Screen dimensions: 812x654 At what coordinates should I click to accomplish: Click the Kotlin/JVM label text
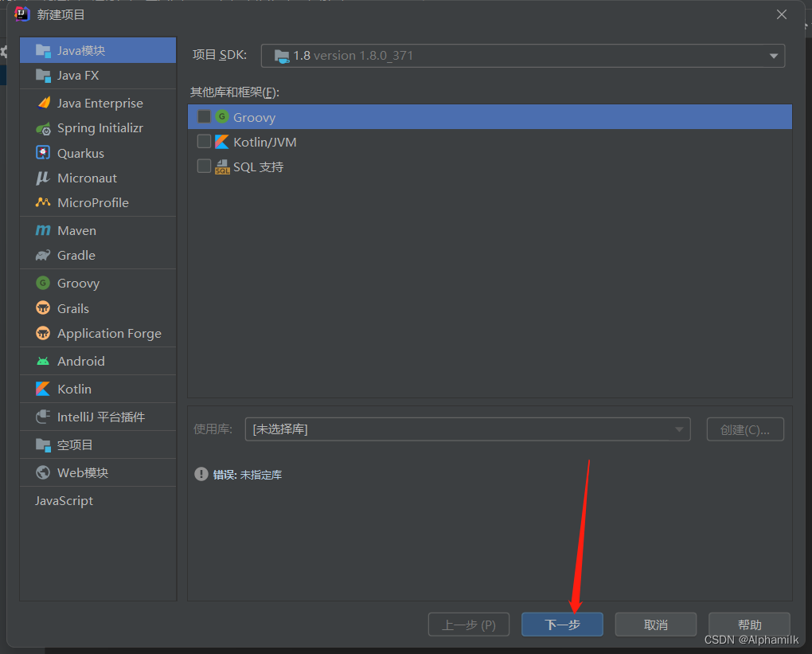(x=264, y=142)
